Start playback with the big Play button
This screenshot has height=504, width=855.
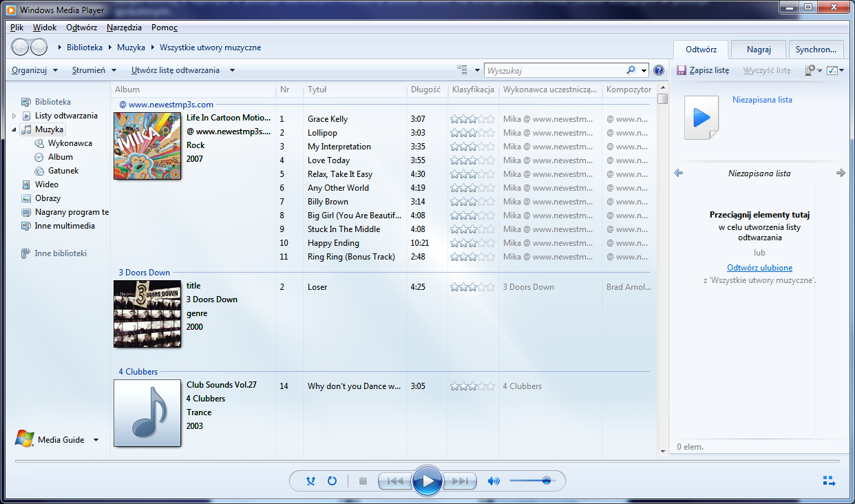[x=427, y=481]
